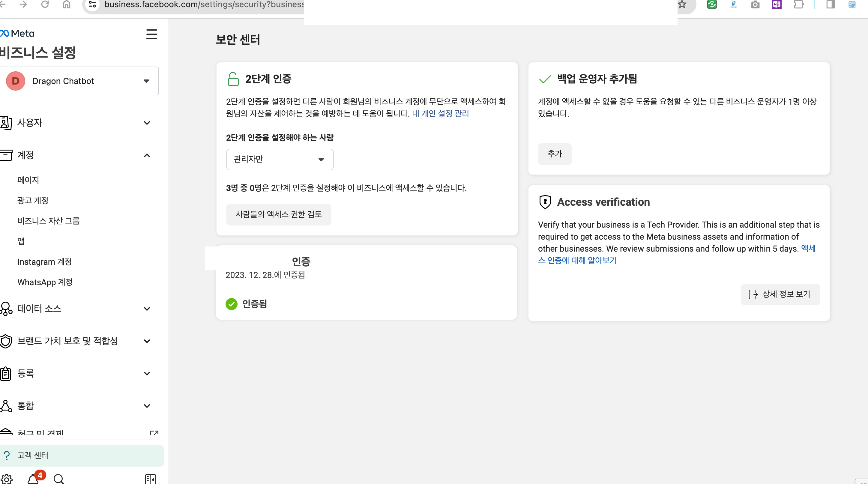Select WhatsApp 계정 in sidebar
This screenshot has height=484, width=868.
click(45, 282)
